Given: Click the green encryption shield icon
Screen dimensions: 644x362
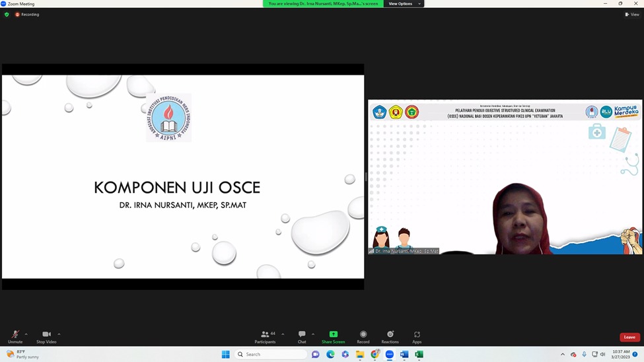Looking at the screenshot, I should point(7,15).
